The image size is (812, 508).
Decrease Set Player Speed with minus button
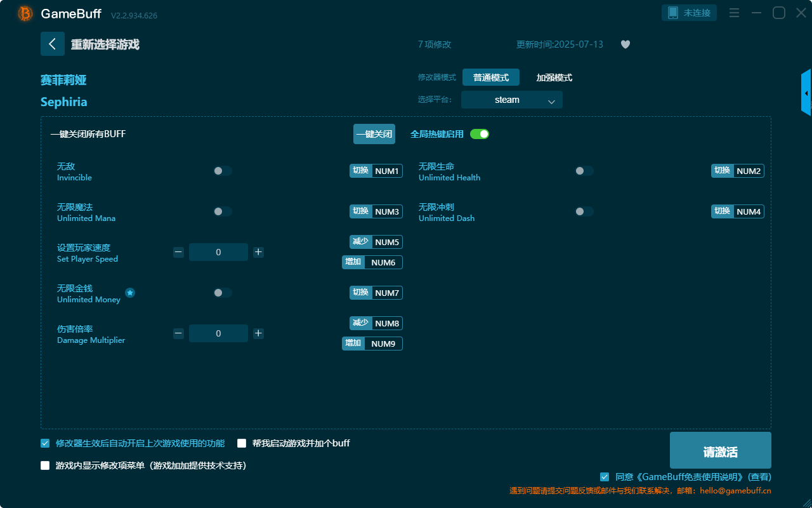(178, 252)
